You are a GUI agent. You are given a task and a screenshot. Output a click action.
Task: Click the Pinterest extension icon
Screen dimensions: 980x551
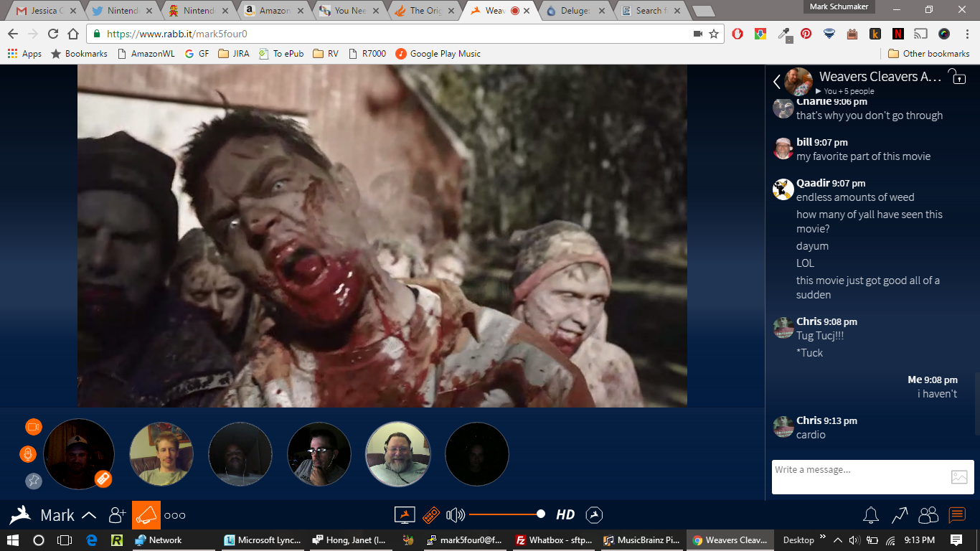coord(806,34)
